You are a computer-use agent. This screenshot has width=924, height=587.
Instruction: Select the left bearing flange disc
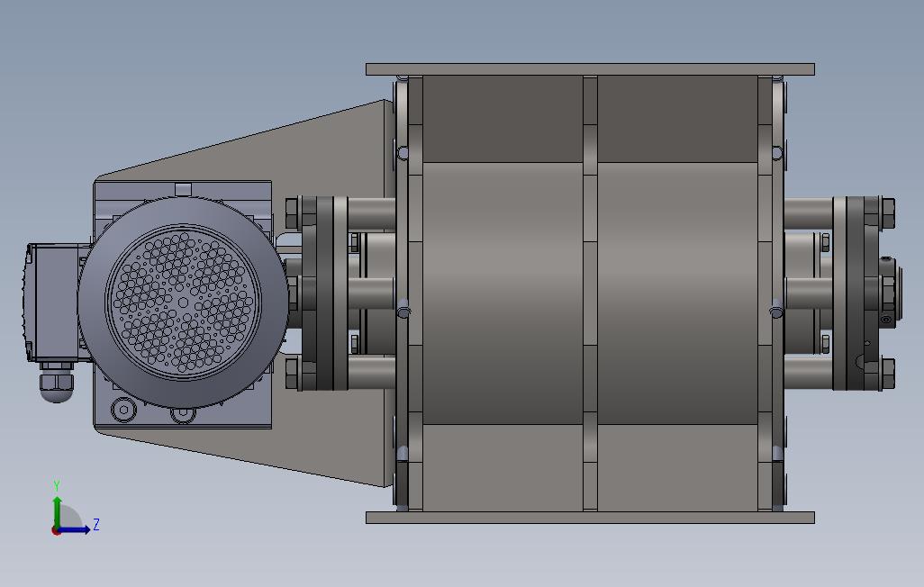pyautogui.click(x=325, y=293)
